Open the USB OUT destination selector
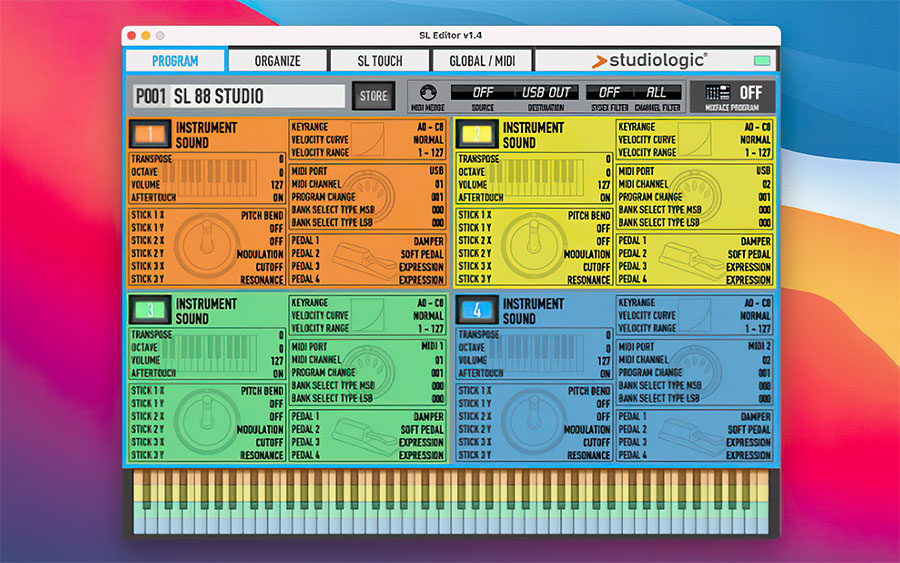The height and width of the screenshot is (563, 900). coord(546,92)
